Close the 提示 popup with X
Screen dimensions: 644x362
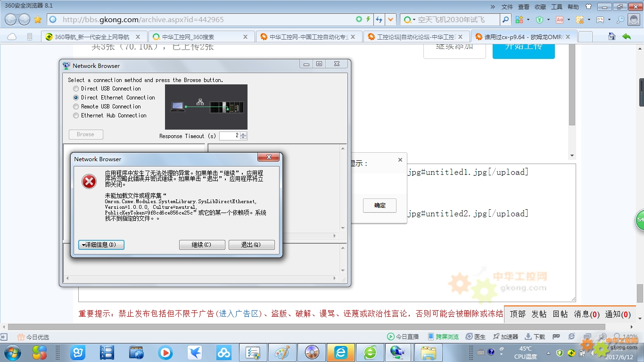(400, 160)
